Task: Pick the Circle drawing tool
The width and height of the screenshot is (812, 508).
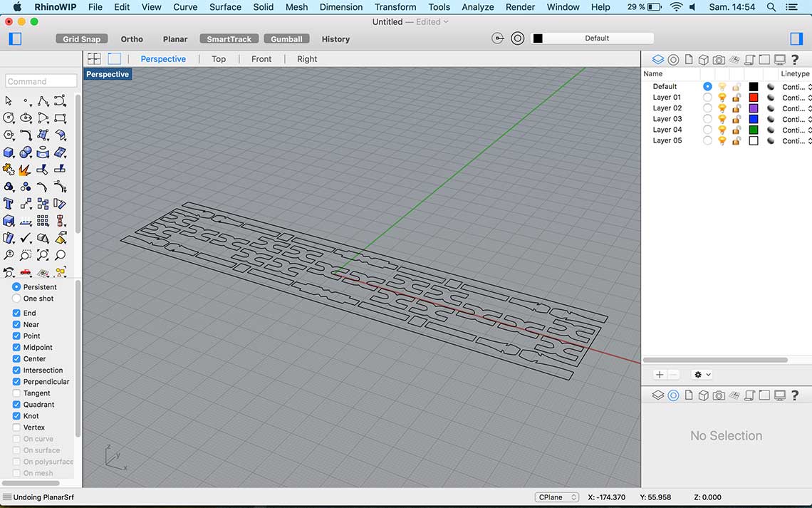Action: pyautogui.click(x=9, y=118)
